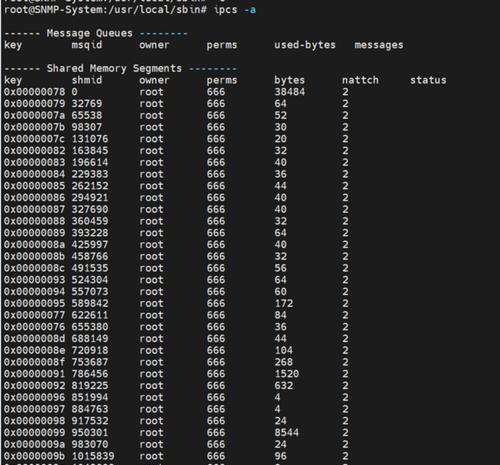Click the bytes value 1520
The width and height of the screenshot is (500, 465).
(x=286, y=374)
